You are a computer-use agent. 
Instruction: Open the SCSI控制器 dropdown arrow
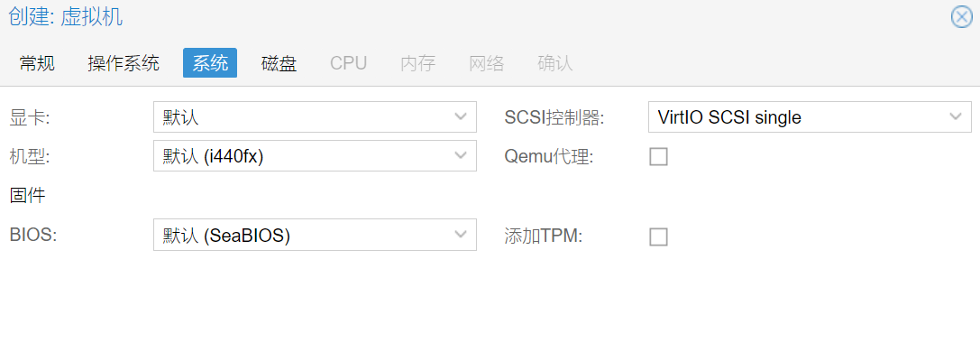pyautogui.click(x=956, y=117)
